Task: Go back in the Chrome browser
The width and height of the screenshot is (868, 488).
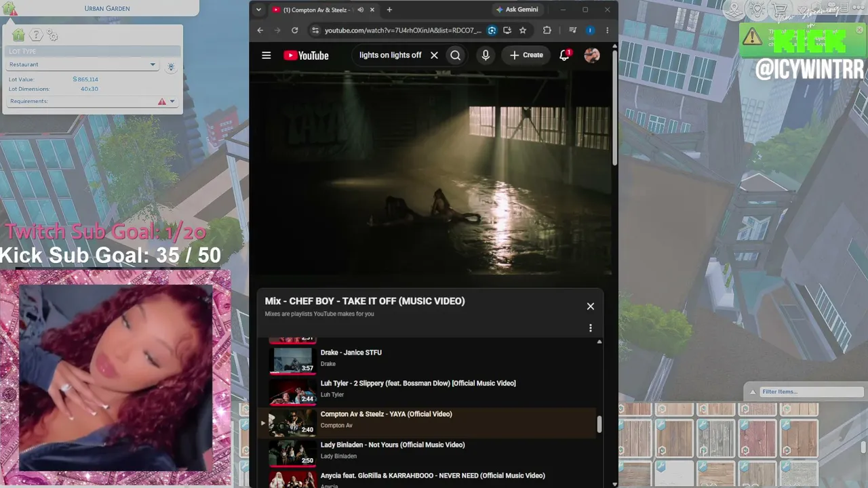Action: [x=260, y=30]
